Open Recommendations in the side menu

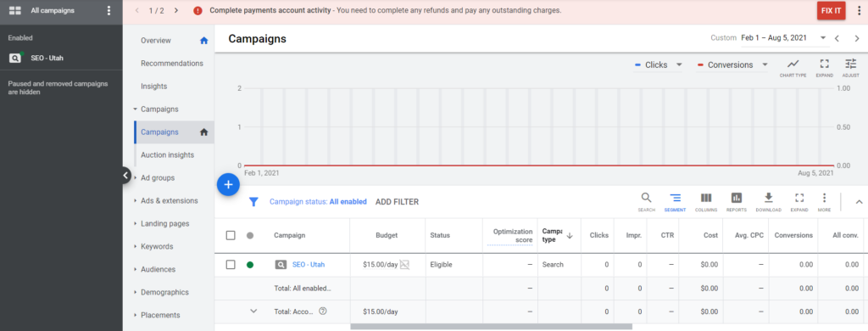171,63
